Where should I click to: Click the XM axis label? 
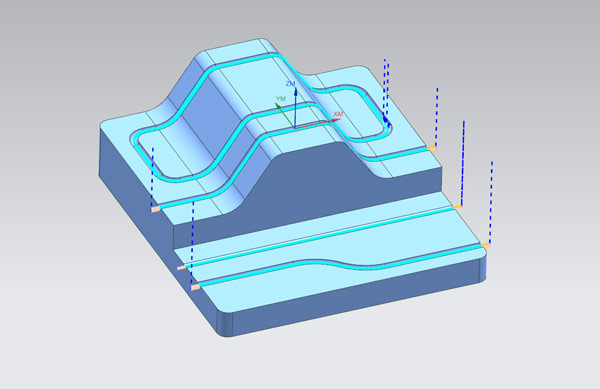pos(338,114)
